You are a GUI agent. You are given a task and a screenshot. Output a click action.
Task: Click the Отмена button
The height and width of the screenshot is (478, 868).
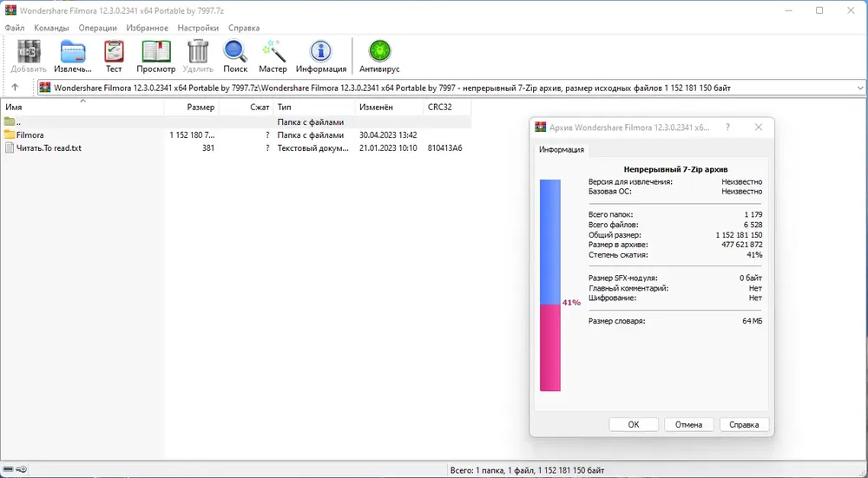coord(688,424)
